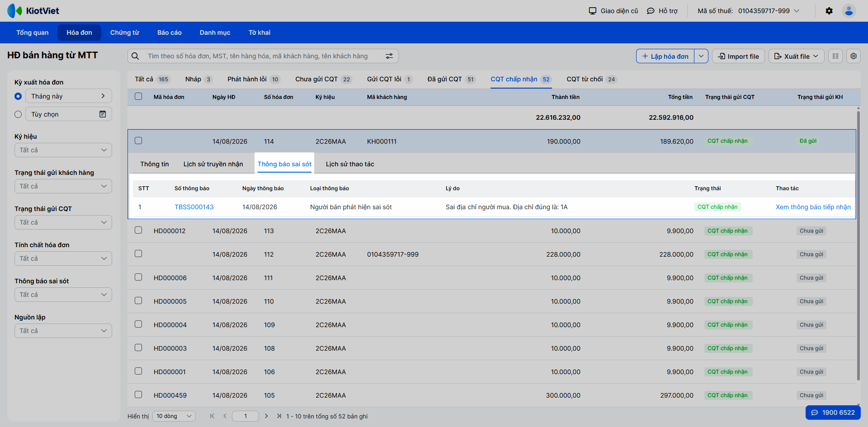
Task: Check the HD000003 row checkbox
Action: (x=138, y=347)
